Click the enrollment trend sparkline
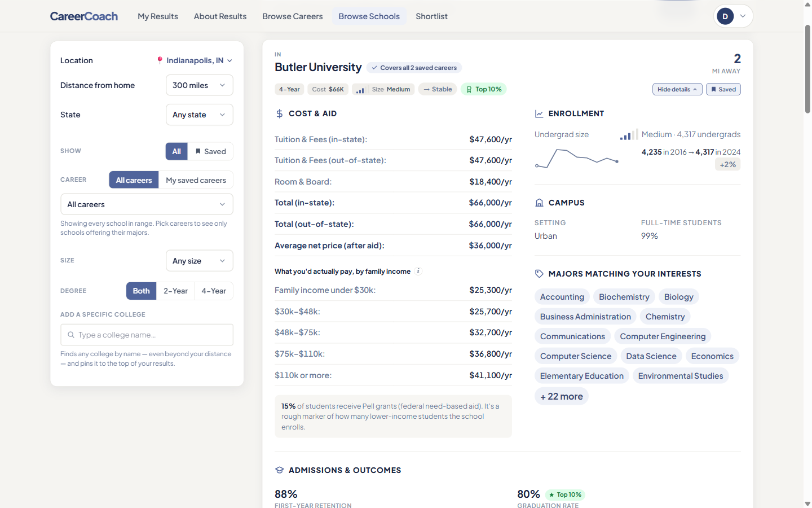This screenshot has width=812, height=508. tap(577, 159)
